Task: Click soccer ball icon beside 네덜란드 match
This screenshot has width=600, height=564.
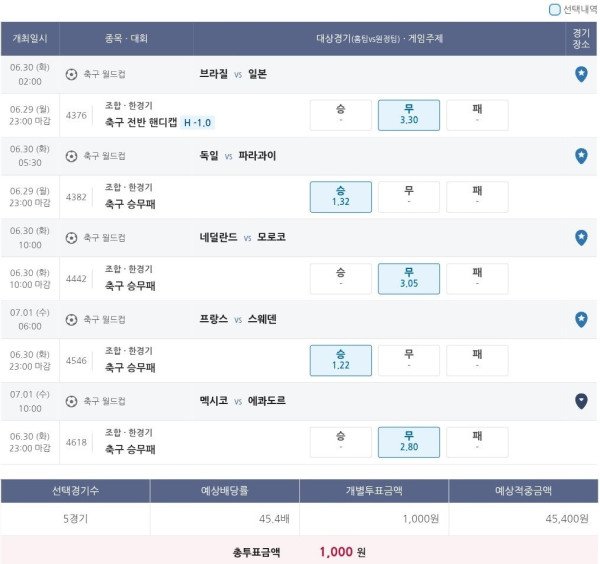Action: point(71,238)
